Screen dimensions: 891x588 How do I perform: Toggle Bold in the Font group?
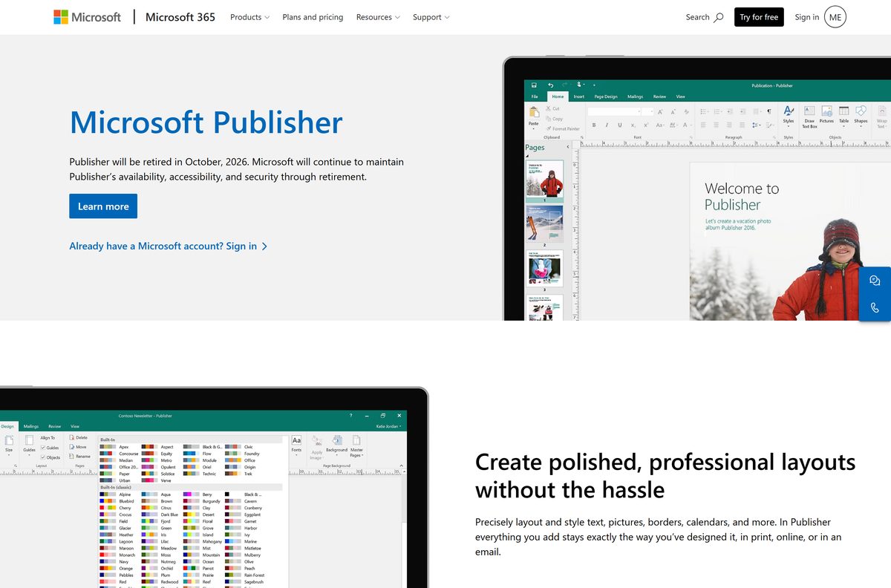[595, 125]
